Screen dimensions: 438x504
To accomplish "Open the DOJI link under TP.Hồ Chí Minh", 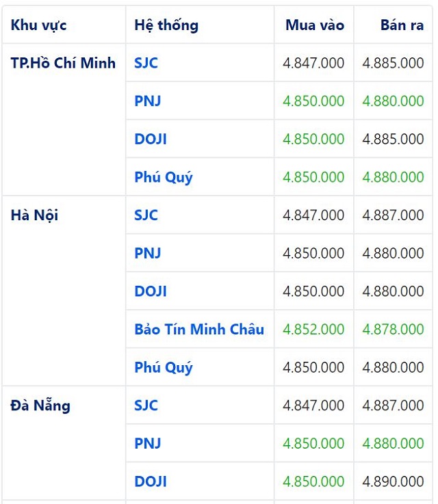I will (151, 139).
